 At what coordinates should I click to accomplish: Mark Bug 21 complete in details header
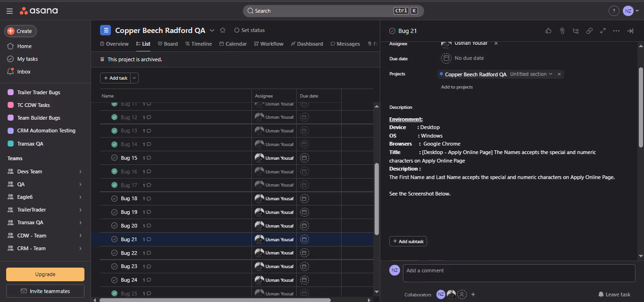point(392,31)
